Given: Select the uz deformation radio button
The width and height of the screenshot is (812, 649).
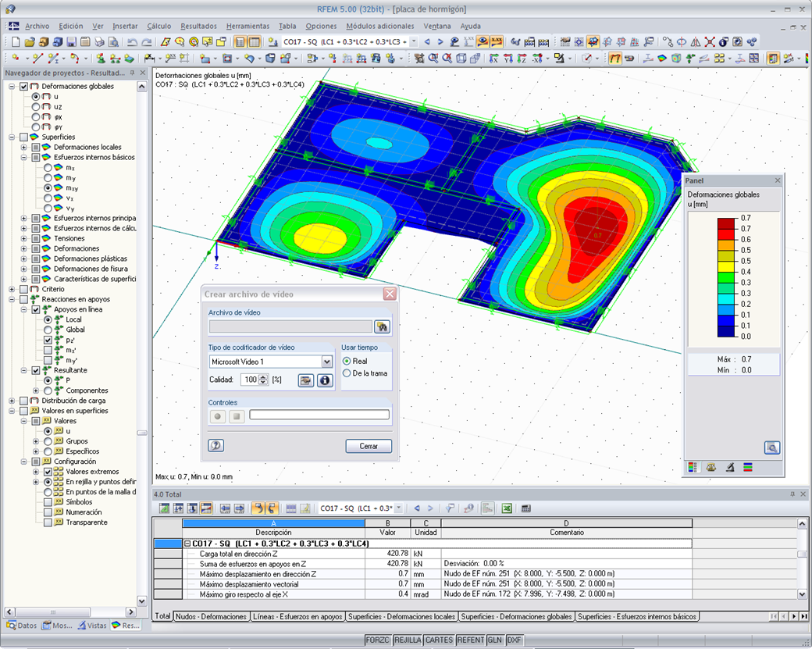Looking at the screenshot, I should point(36,107).
